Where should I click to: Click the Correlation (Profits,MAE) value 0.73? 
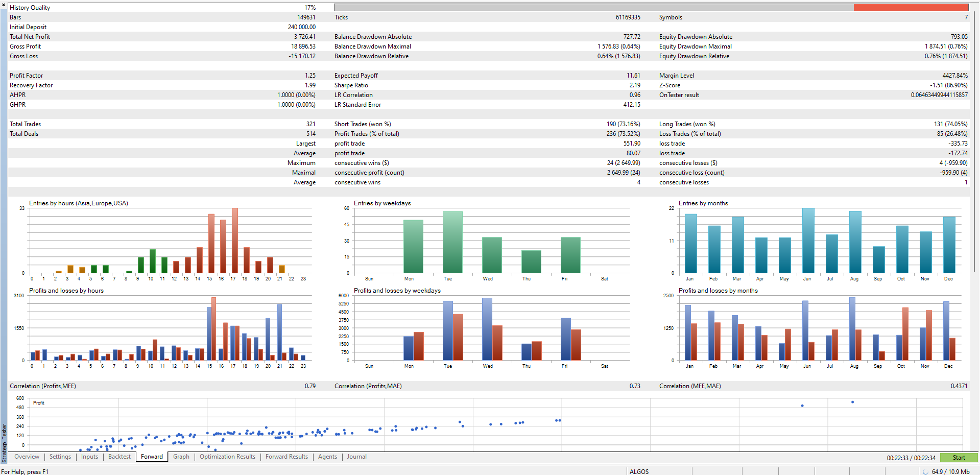pyautogui.click(x=635, y=386)
